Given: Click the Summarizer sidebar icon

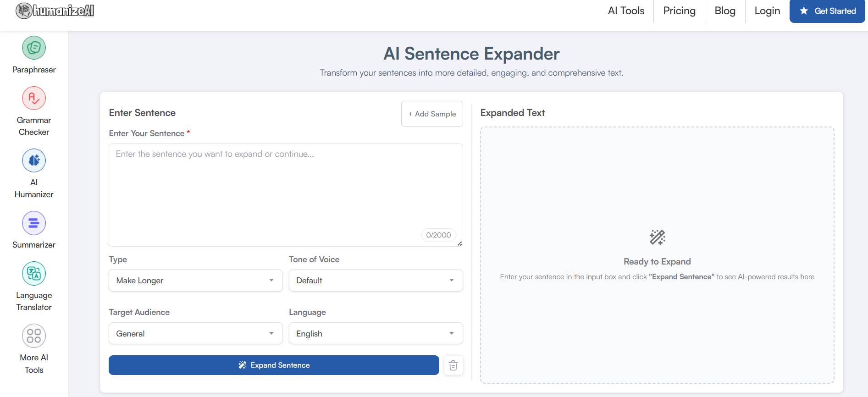Looking at the screenshot, I should click(34, 223).
